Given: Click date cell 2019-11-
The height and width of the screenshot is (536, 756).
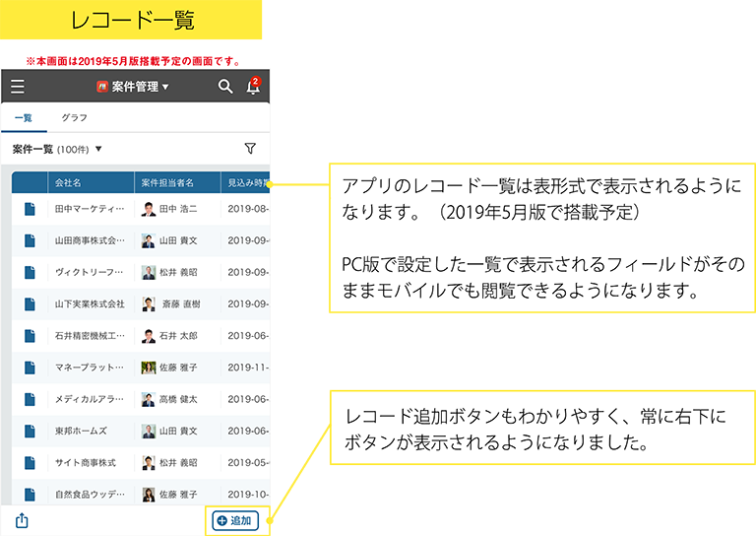Looking at the screenshot, I should [x=245, y=368].
